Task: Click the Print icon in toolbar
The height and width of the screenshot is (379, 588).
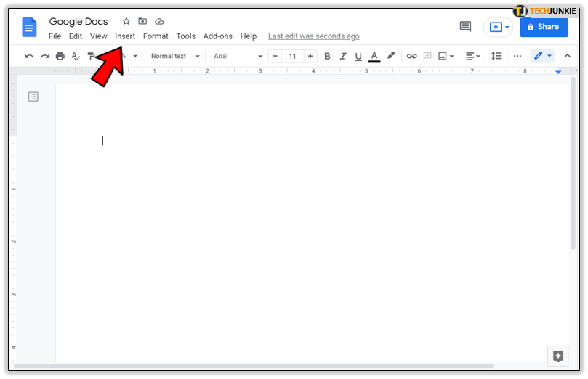Action: (x=60, y=56)
